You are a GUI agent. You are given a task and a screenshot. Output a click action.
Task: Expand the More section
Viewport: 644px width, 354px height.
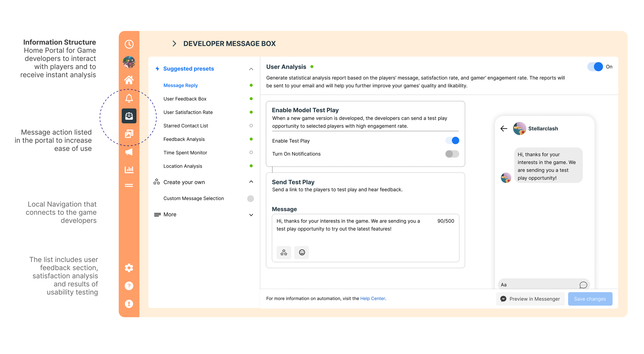[x=251, y=215]
